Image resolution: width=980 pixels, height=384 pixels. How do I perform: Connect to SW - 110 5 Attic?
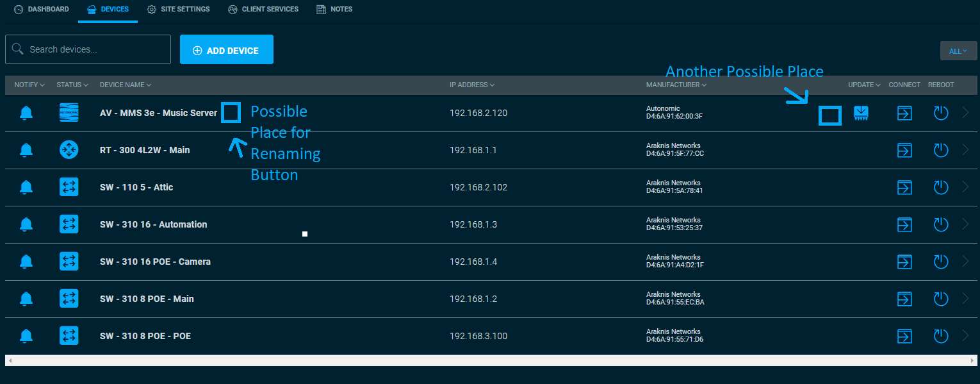point(904,188)
